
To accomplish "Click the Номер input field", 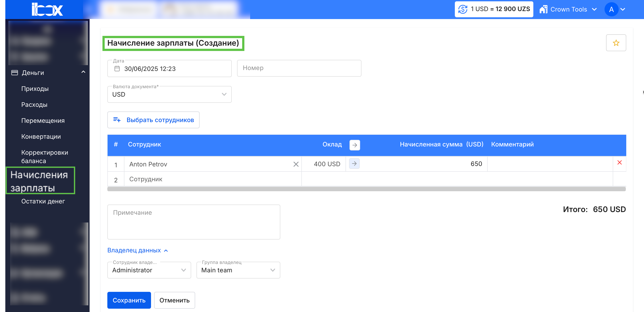I will 299,68.
